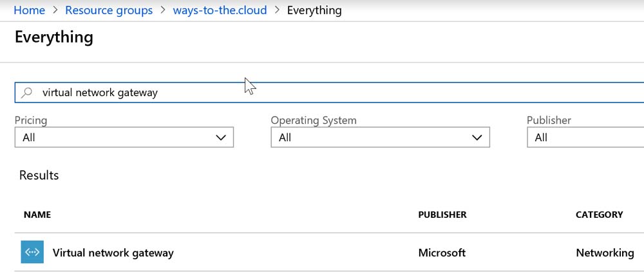Viewport: 644px width, 272px height.
Task: Click the Operating System dropdown chevron arrow
Action: click(477, 137)
